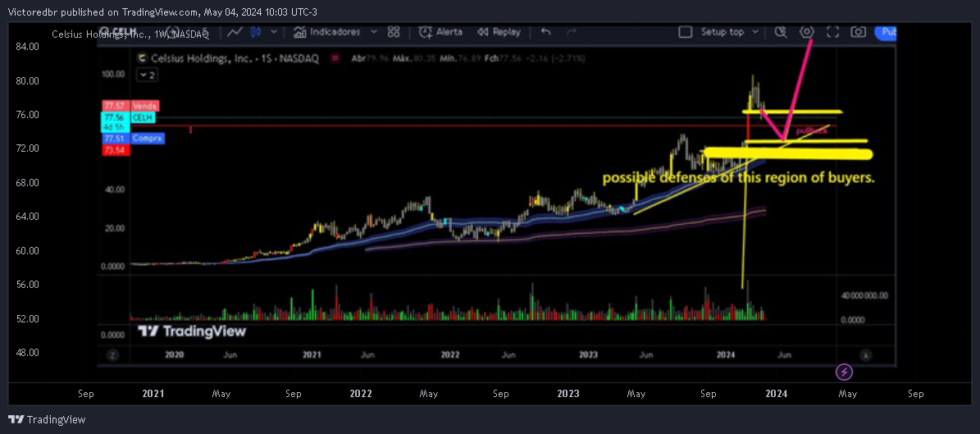Click the red status icon after NASDAQ

[x=335, y=58]
